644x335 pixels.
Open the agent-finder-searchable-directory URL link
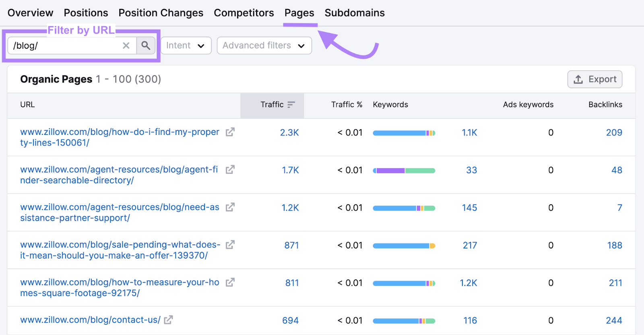coord(119,175)
